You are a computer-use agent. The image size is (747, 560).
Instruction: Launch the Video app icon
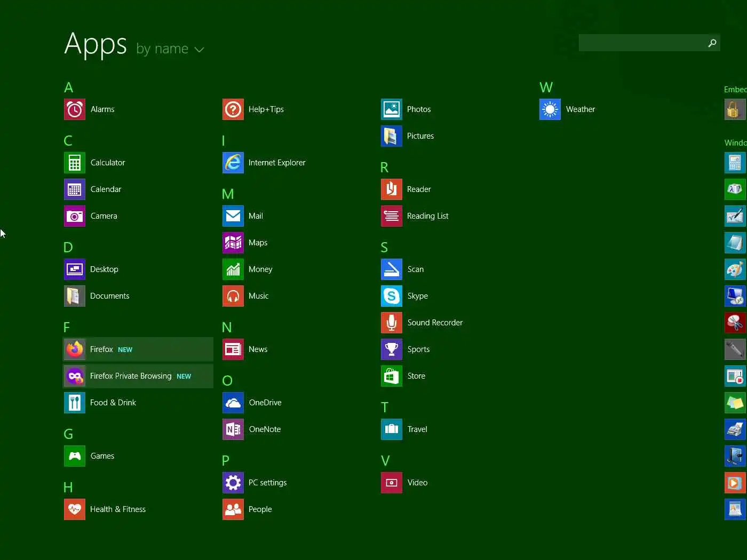tap(392, 483)
